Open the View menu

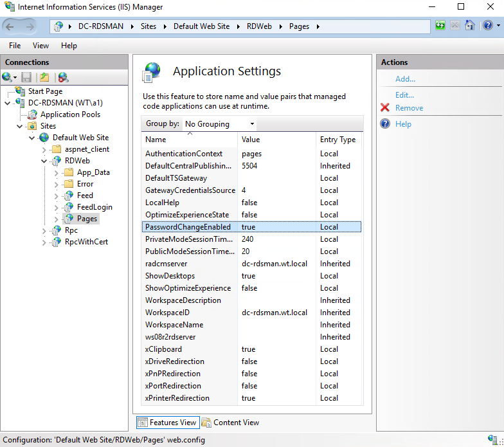click(x=40, y=46)
